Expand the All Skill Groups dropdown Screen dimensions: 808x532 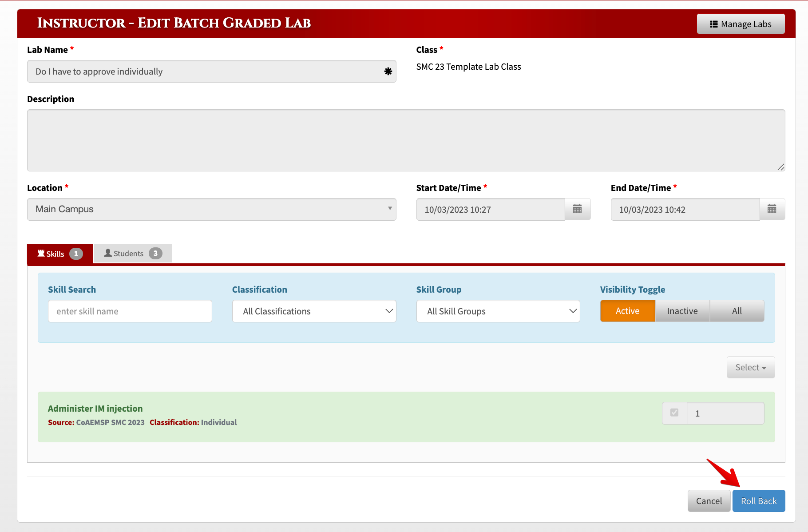(x=498, y=311)
